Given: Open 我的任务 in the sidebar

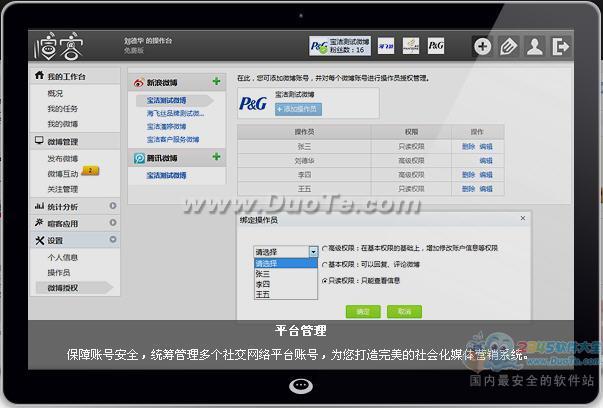Looking at the screenshot, I should tap(63, 109).
